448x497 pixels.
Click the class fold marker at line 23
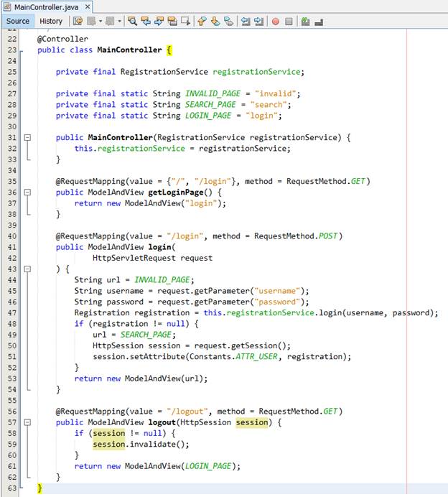pos(22,51)
